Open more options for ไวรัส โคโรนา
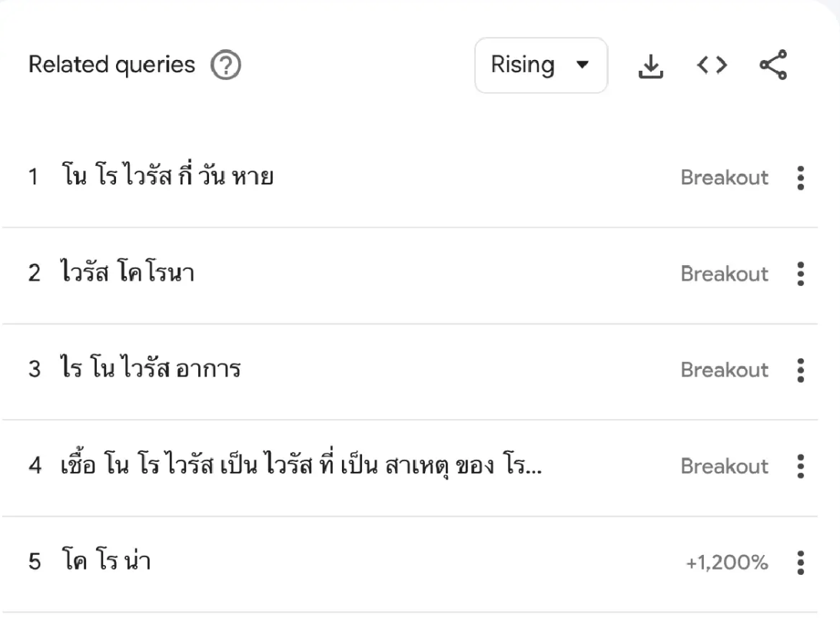The image size is (840, 638). 800,274
